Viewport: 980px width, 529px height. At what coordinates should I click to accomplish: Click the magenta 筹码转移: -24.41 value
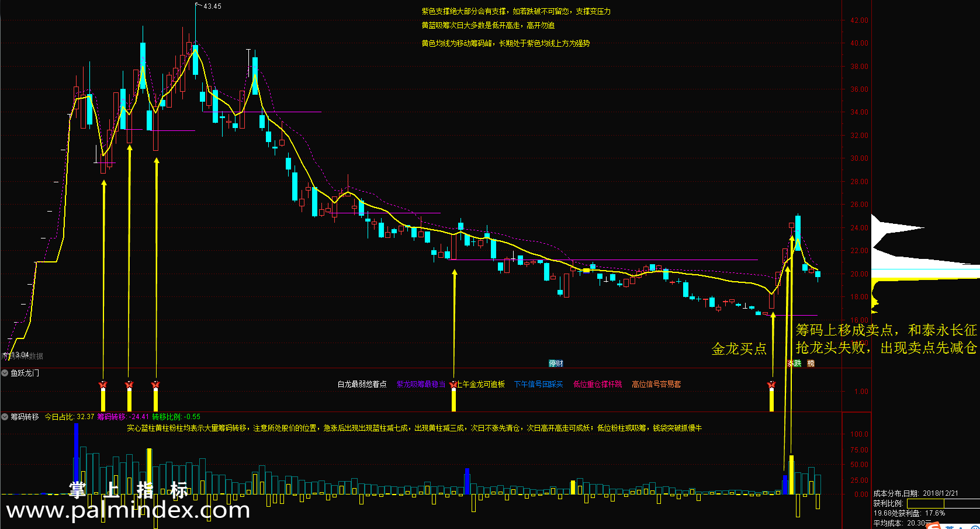pos(123,417)
